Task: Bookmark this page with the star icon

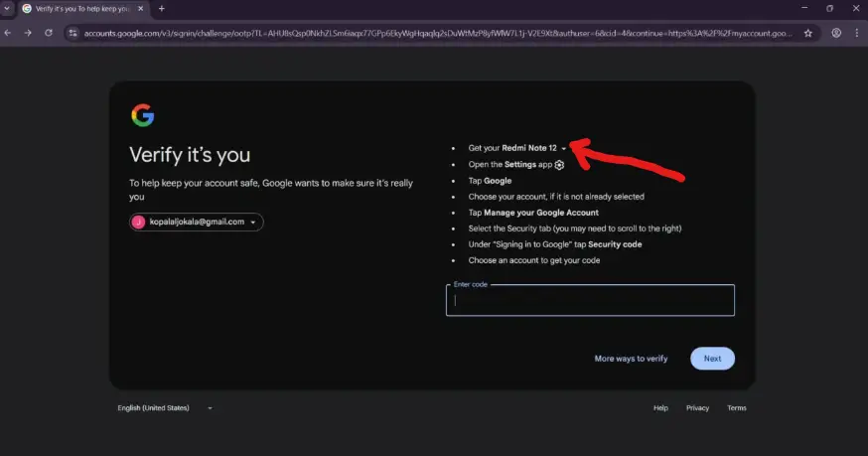Action: pos(808,33)
